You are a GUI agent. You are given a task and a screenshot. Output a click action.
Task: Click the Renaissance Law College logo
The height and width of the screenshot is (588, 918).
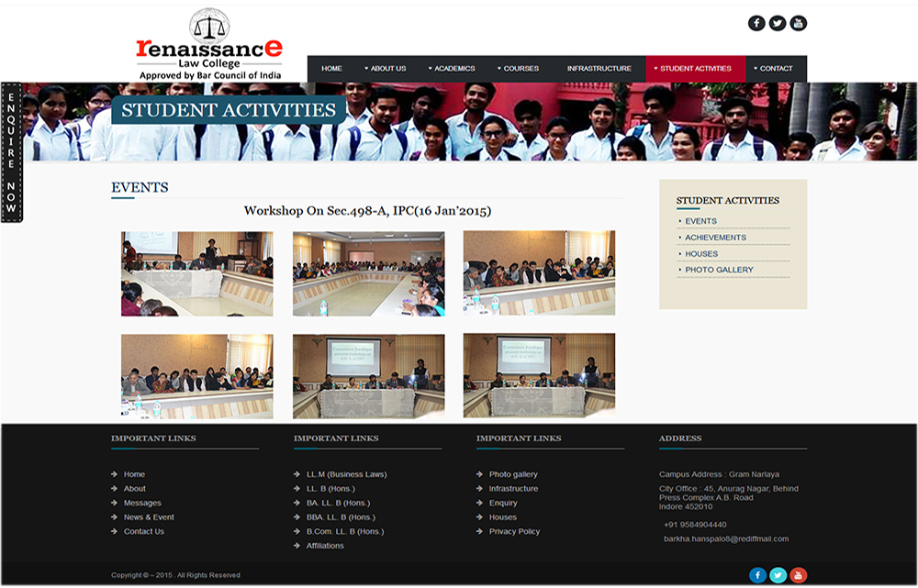(210, 44)
